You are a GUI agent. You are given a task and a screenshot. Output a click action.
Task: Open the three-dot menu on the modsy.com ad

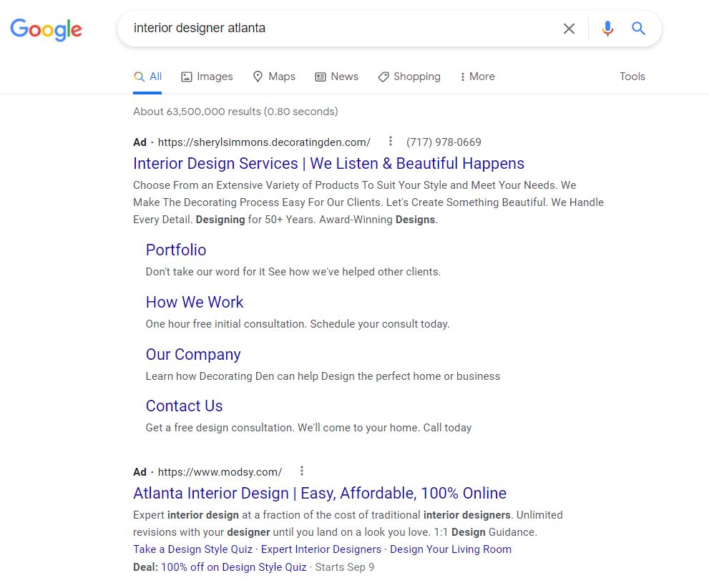[x=301, y=471]
